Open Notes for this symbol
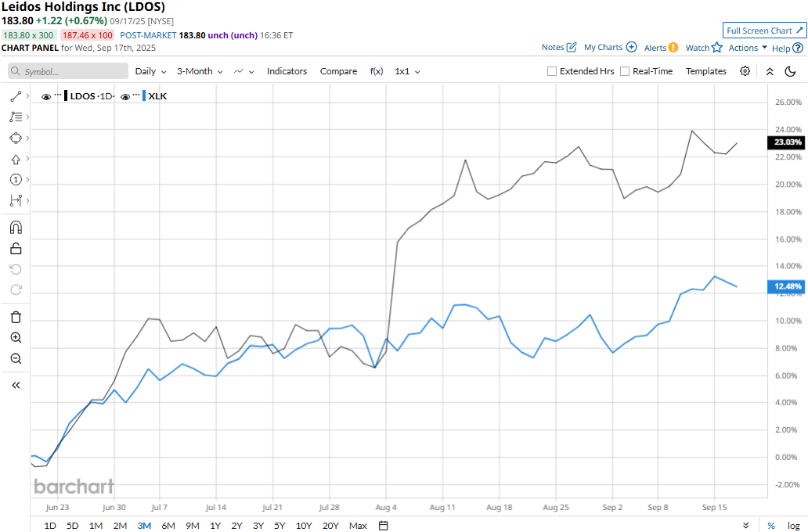Viewport: 808px width, 532px height. coord(558,48)
